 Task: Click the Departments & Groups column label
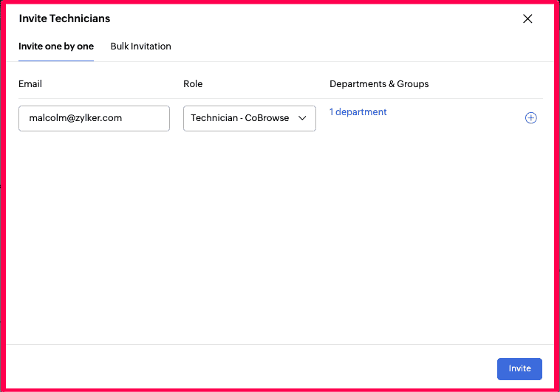[379, 84]
